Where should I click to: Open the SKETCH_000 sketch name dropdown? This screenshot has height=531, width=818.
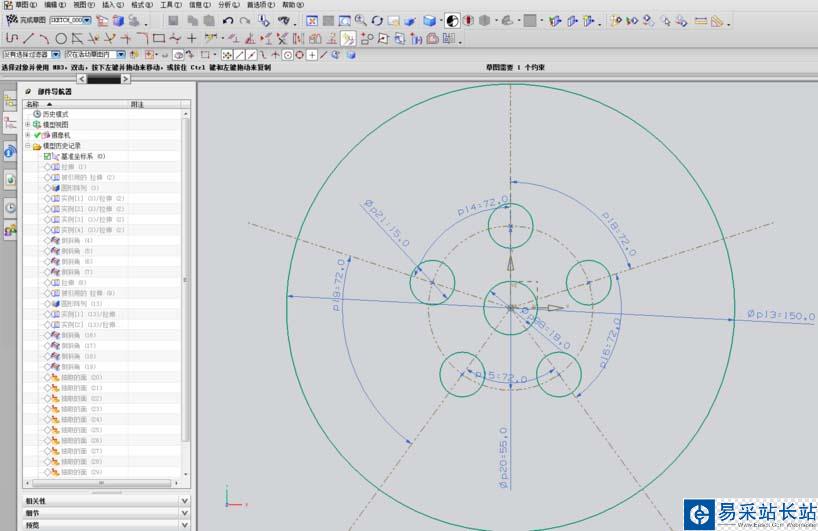[87, 20]
